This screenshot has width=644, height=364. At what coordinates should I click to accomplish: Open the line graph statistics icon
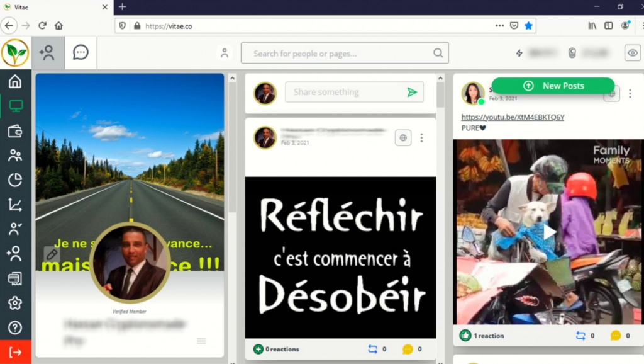click(x=15, y=205)
